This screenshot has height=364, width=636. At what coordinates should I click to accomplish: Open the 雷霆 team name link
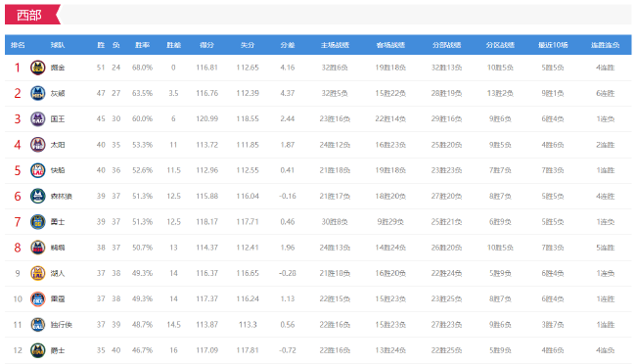tap(58, 299)
